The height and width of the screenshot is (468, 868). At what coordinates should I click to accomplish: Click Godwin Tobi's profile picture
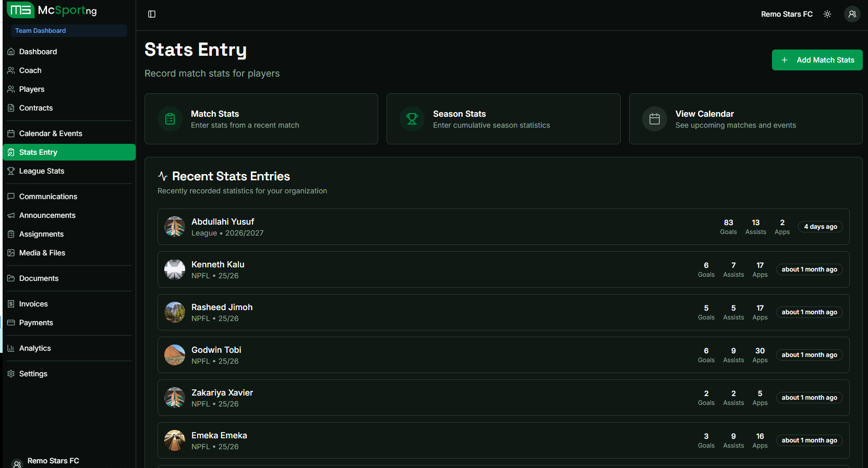pyautogui.click(x=175, y=355)
